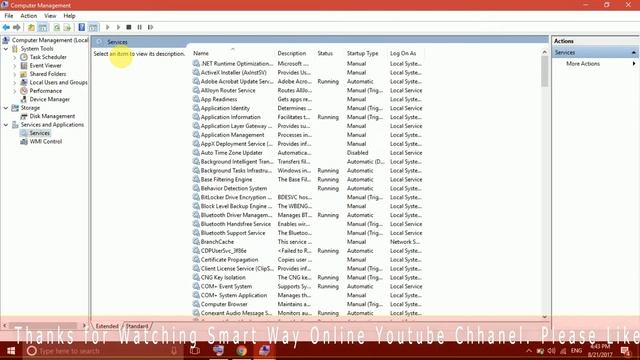This screenshot has height=360, width=640.
Task: Select WMI Control in the tree
Action: coord(46,142)
